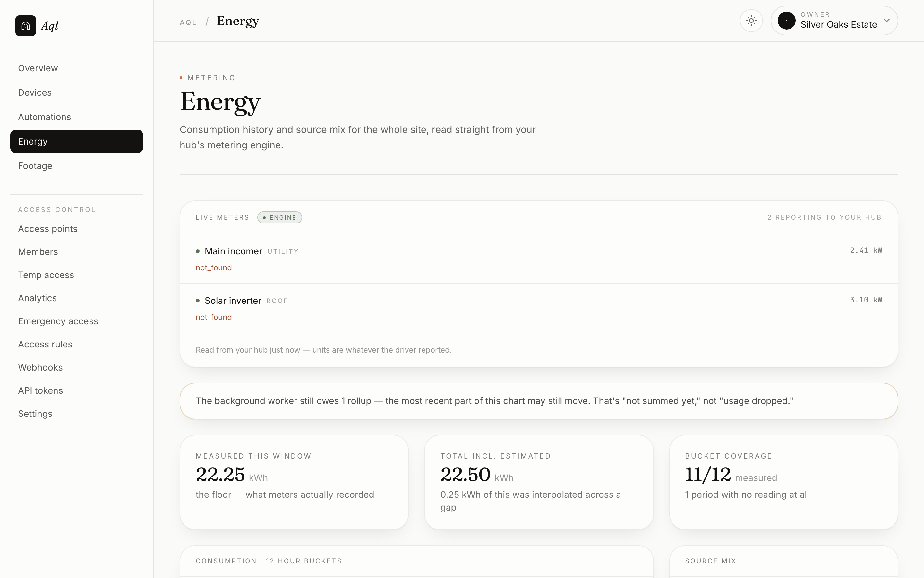Toggle the light theme sun icon

pyautogui.click(x=751, y=21)
